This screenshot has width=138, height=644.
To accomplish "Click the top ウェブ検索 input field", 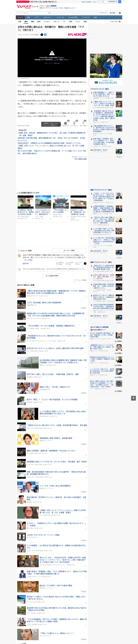I will pos(102,2).
